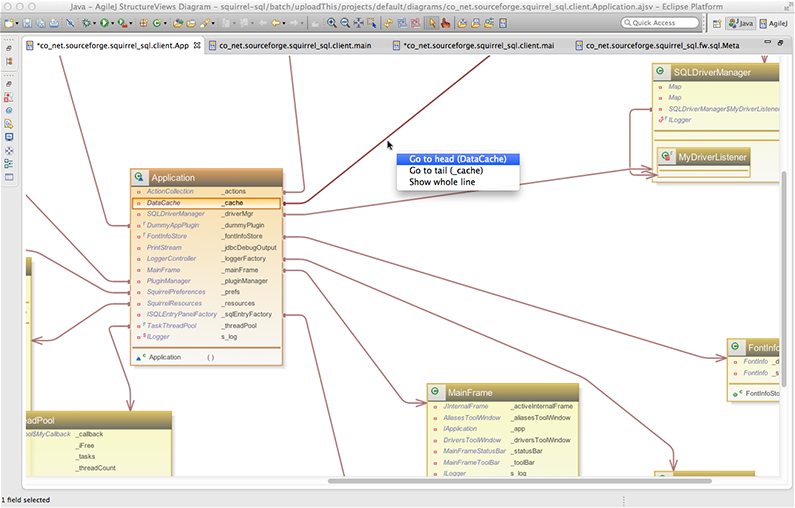The width and height of the screenshot is (795, 508).
Task: Click the Zoom to Selection icon
Action: coord(372,23)
